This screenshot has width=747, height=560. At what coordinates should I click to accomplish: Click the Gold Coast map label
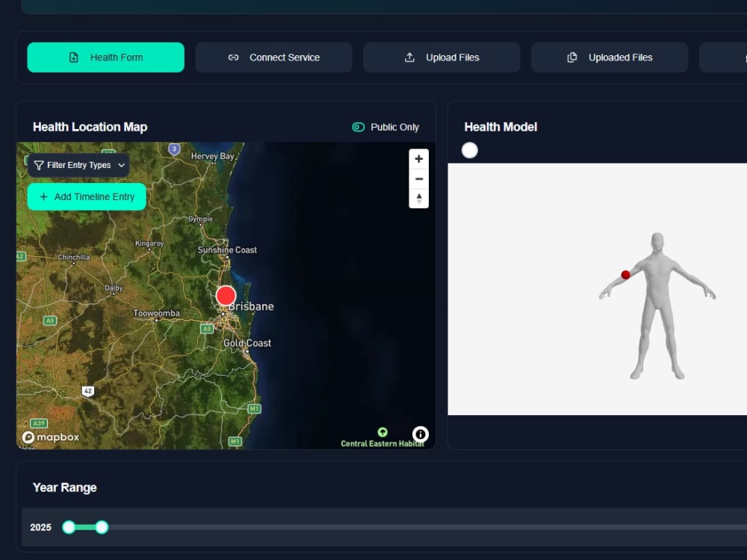tap(247, 343)
